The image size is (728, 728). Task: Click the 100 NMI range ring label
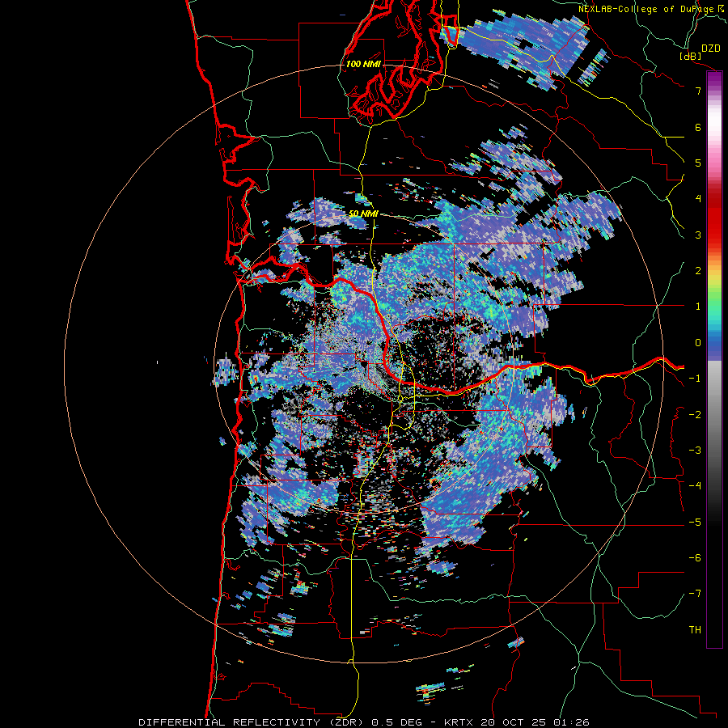pos(363,64)
